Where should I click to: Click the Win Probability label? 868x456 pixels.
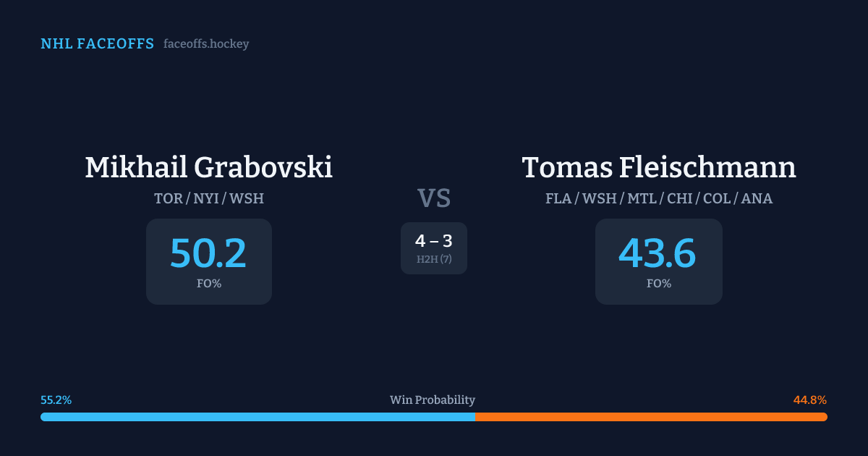(433, 400)
